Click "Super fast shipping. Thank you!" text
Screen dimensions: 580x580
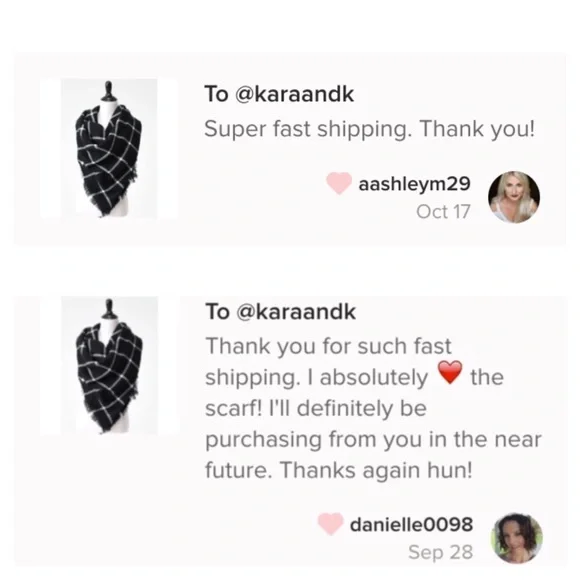(370, 129)
